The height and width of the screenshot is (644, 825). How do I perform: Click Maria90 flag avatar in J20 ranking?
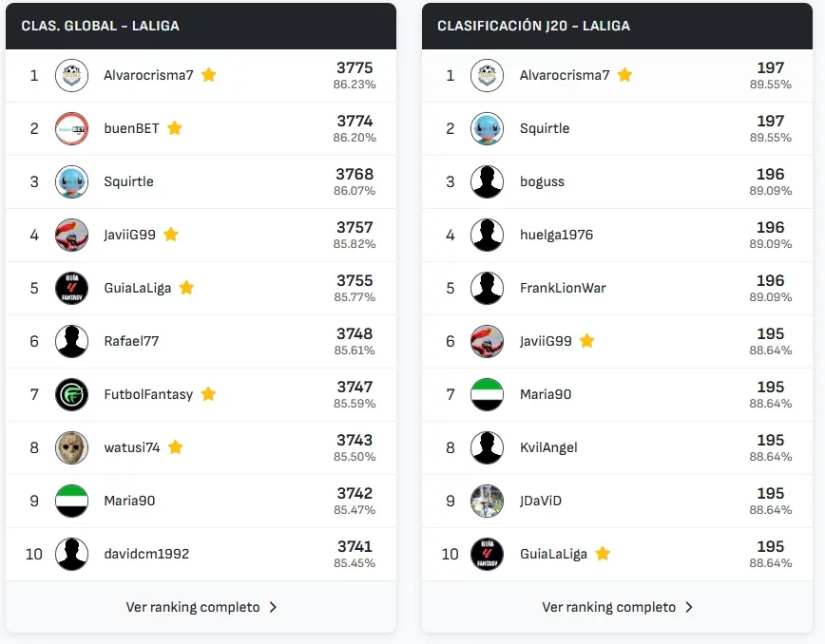point(487,394)
